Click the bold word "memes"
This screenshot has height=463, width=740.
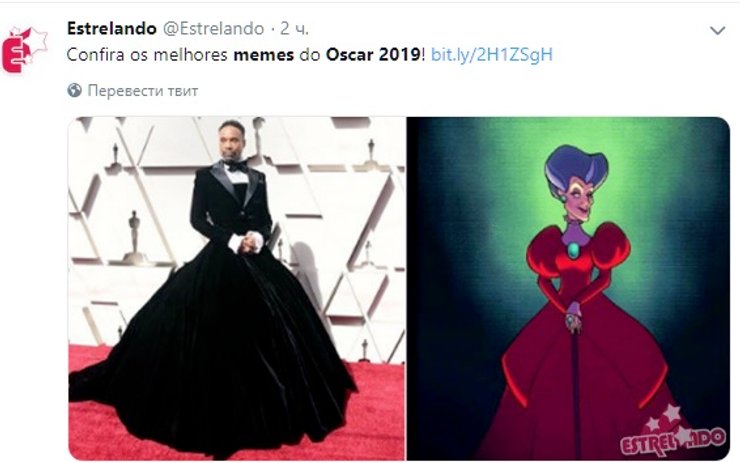coord(264,54)
